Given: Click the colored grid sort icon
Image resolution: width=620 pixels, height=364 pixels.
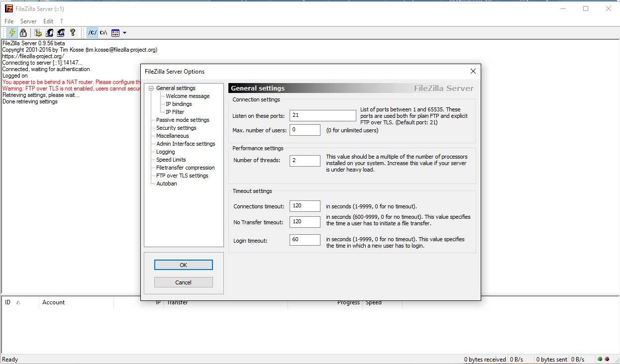Looking at the screenshot, I should (115, 33).
